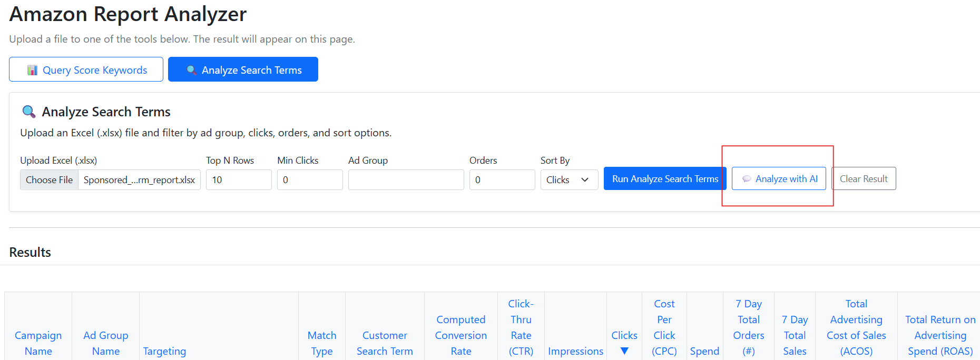Click the magnifier icon on Analyze Search Terms tab
The width and height of the screenshot is (980, 360).
pos(191,70)
